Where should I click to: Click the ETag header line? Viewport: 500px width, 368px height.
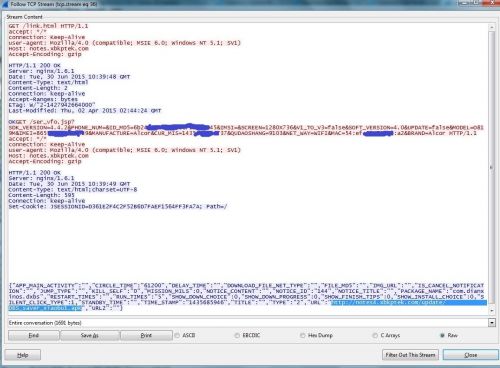point(52,105)
